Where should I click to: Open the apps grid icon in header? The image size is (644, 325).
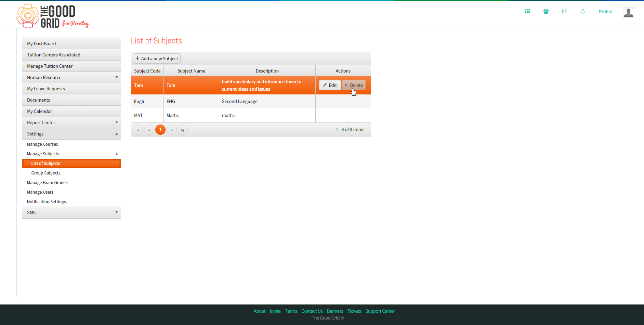tap(527, 11)
